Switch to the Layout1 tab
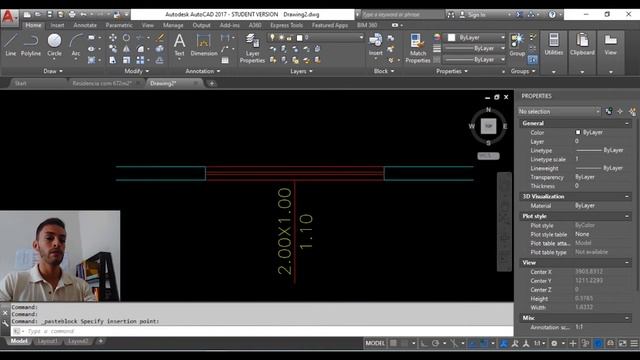This screenshot has height=360, width=640. pos(47,341)
